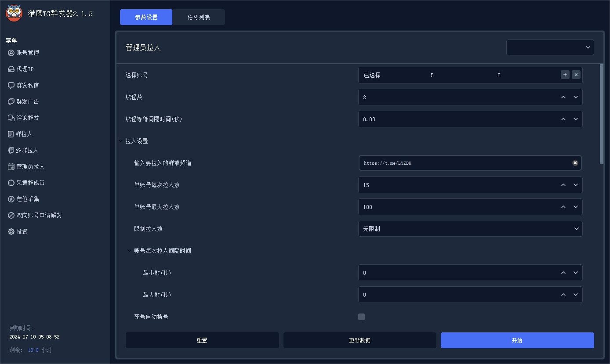The image size is (610, 364).
Task: Decrease 线程数 value
Action: tap(576, 97)
